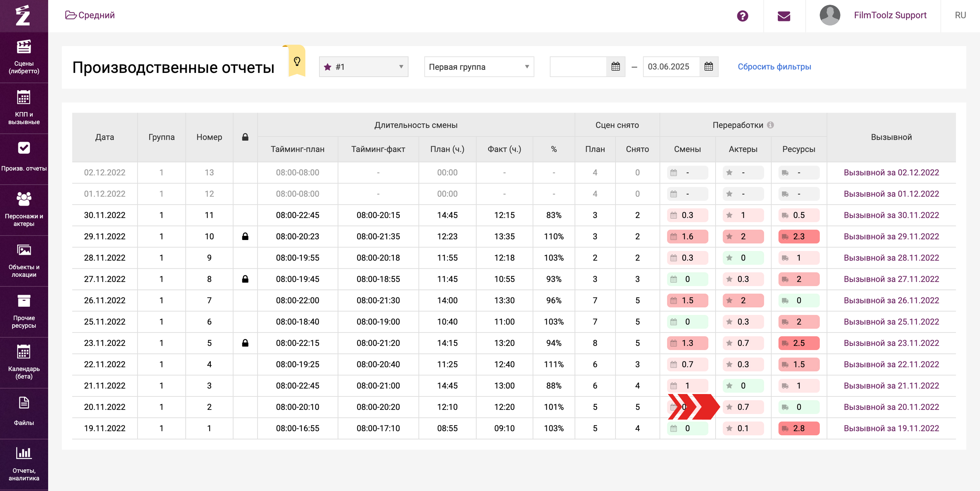980x491 pixels.
Task: Click Сбросить фильтры link
Action: [774, 67]
